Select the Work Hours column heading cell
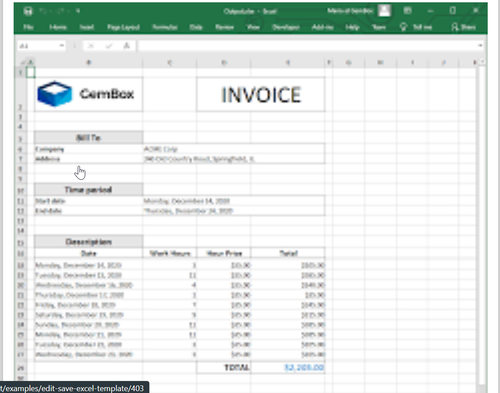The height and width of the screenshot is (393, 500). [x=170, y=253]
